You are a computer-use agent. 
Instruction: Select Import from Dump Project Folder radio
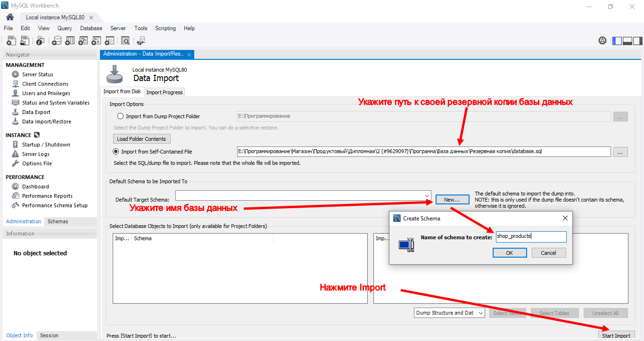point(120,116)
